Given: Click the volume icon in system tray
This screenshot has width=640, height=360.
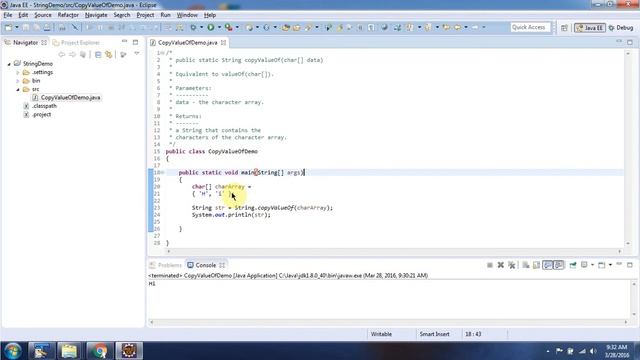Looking at the screenshot, I should [593, 351].
